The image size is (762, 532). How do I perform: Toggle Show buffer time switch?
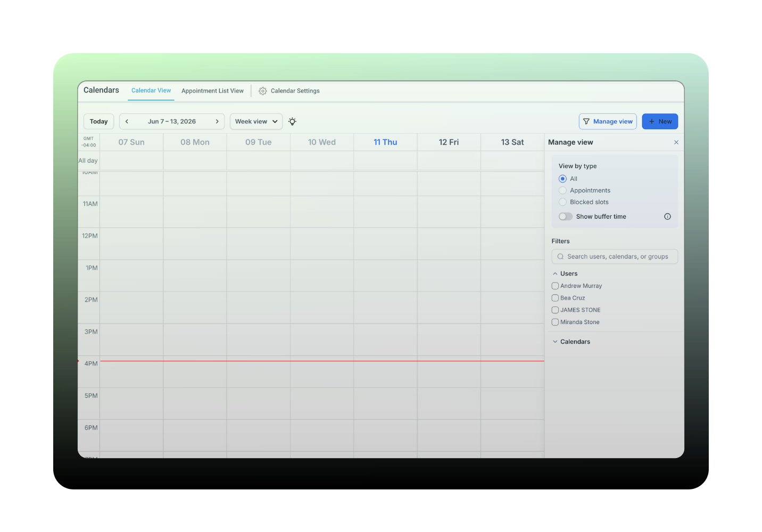[565, 217]
